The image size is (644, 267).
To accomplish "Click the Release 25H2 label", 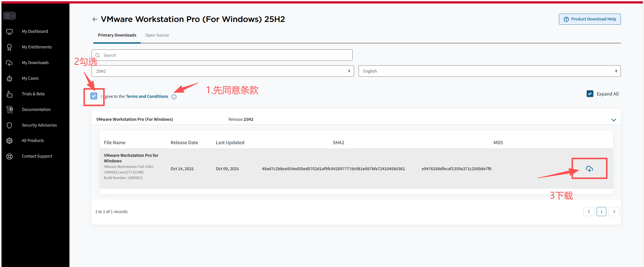I will [x=241, y=119].
